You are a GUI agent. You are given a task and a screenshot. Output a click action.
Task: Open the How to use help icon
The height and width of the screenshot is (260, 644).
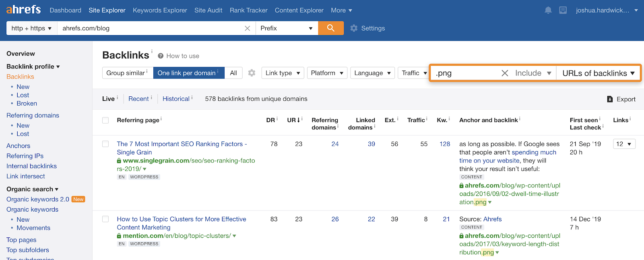[161, 56]
